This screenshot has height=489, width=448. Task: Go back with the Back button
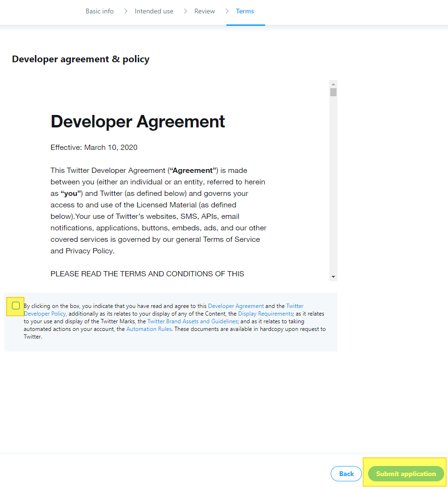click(x=346, y=474)
